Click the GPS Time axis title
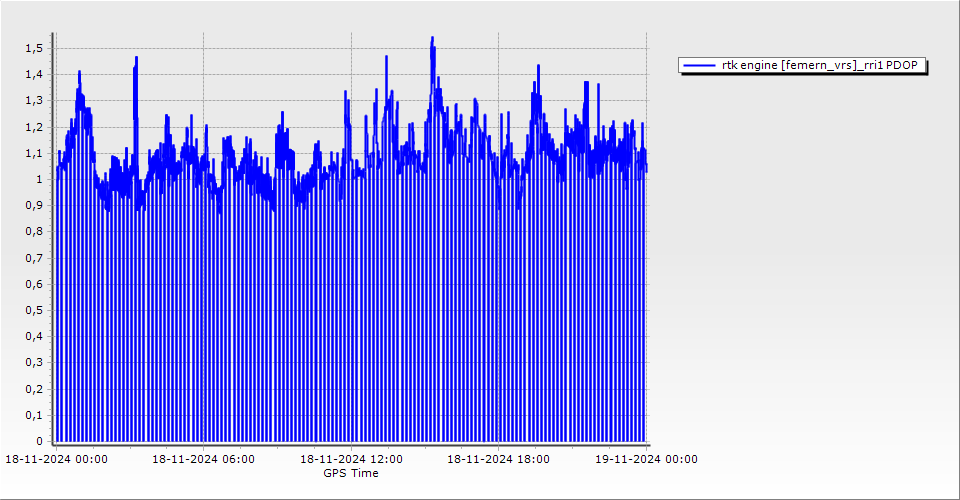Viewport: 960px width, 500px height. click(x=351, y=473)
